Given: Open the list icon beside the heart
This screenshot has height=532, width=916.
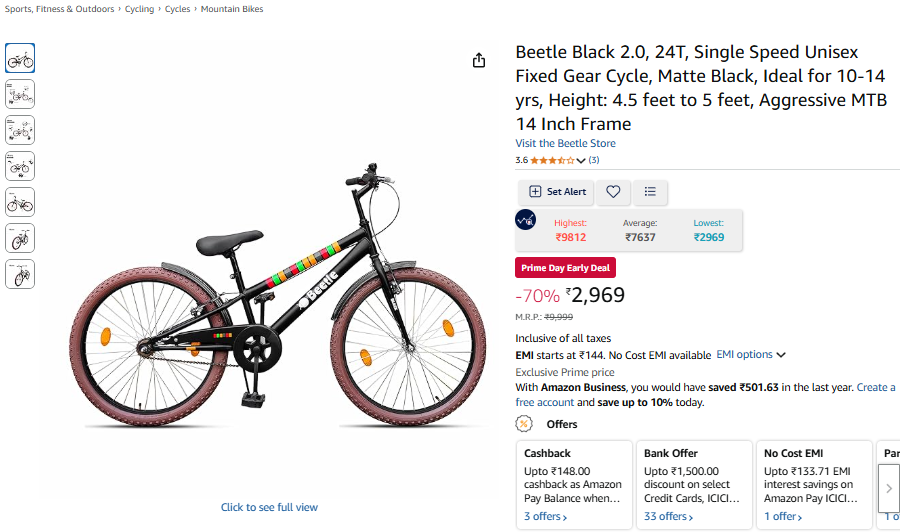Looking at the screenshot, I should pos(650,191).
